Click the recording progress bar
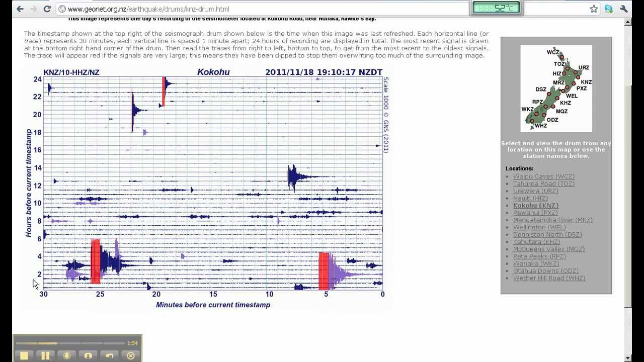644x362 pixels. point(69,343)
